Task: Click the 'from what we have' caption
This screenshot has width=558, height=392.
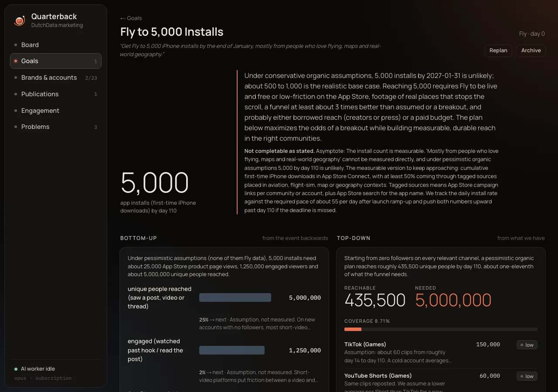Action: click(521, 238)
